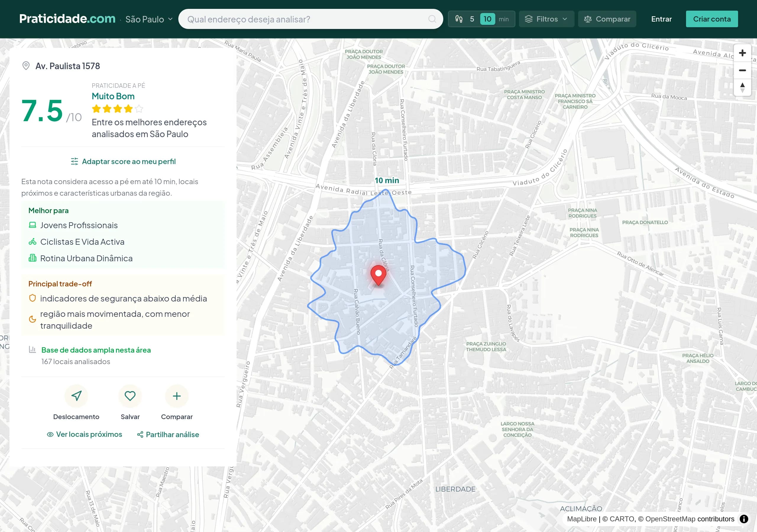Click the map attribution info icon

pyautogui.click(x=744, y=518)
